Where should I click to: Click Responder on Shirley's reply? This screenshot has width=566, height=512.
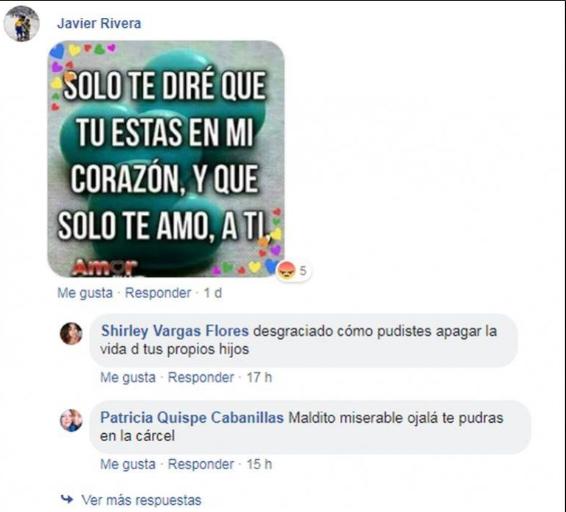pos(201,377)
